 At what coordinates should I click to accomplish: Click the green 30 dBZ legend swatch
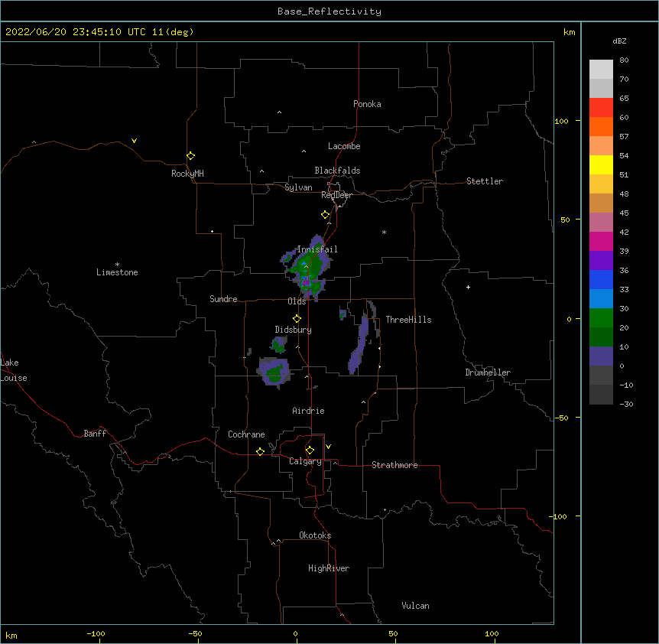point(601,318)
